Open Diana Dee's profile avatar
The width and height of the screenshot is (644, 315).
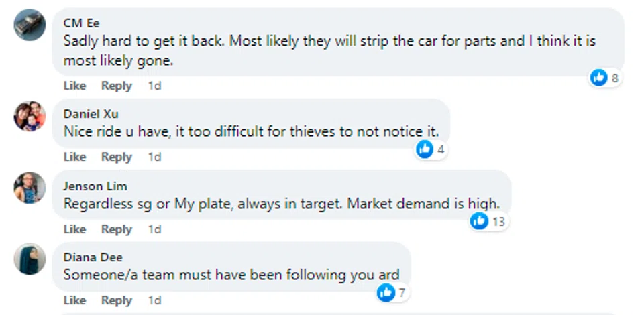tap(30, 259)
